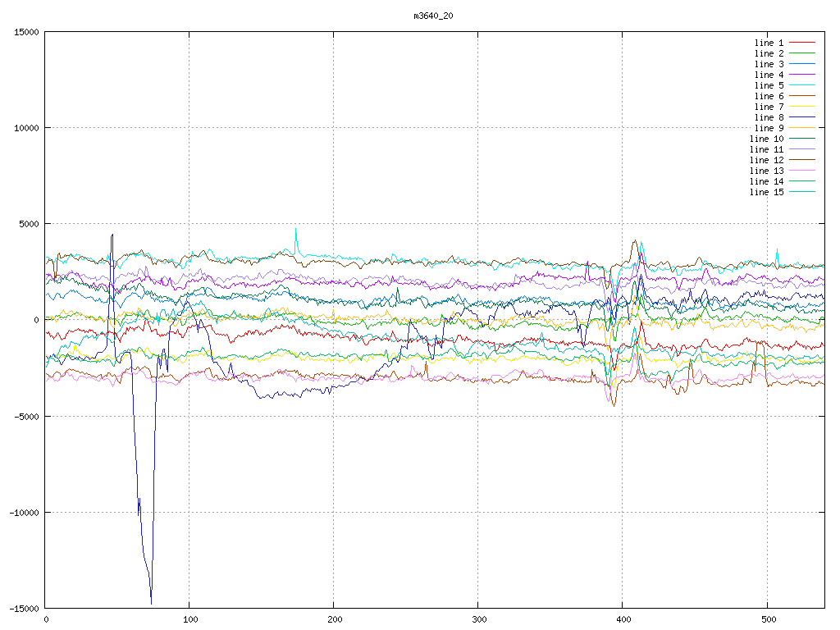Select the 'line 12' legend label
840x630 pixels.
pos(767,160)
